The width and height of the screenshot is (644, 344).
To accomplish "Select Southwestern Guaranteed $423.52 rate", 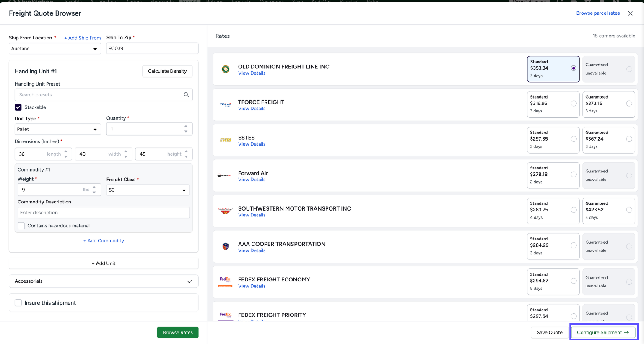I will click(609, 211).
